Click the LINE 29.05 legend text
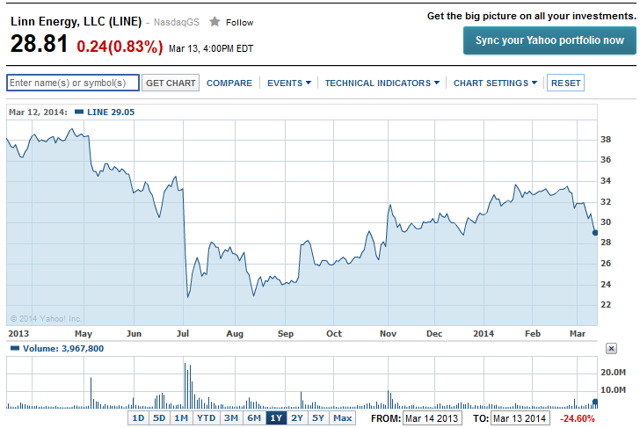This screenshot has height=428, width=640. tap(111, 112)
